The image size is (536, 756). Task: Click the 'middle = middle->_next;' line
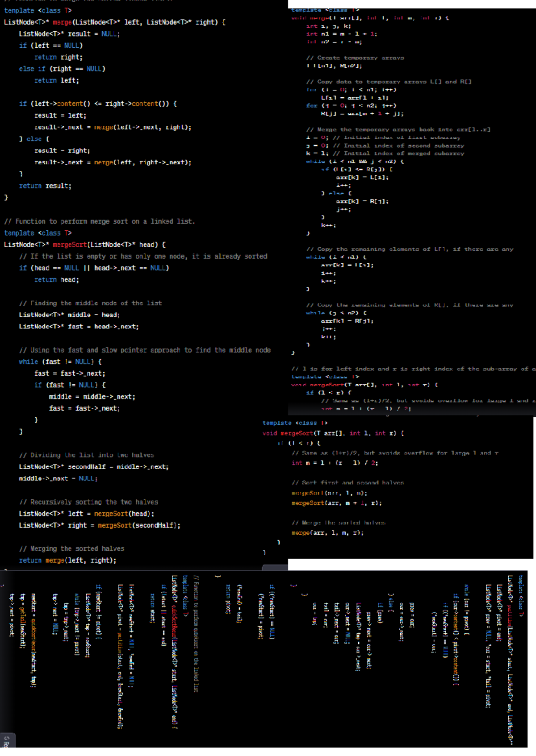point(92,396)
